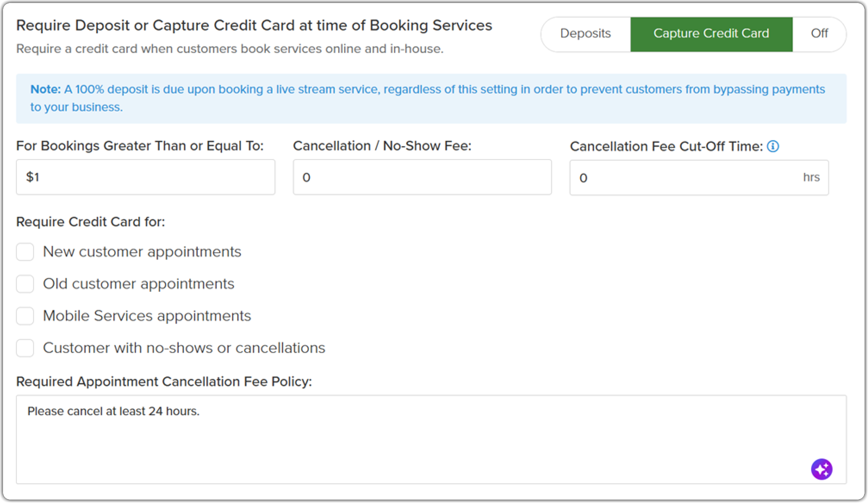Click the $1 minimum booking amount field
This screenshot has width=868, height=503.
(x=145, y=177)
